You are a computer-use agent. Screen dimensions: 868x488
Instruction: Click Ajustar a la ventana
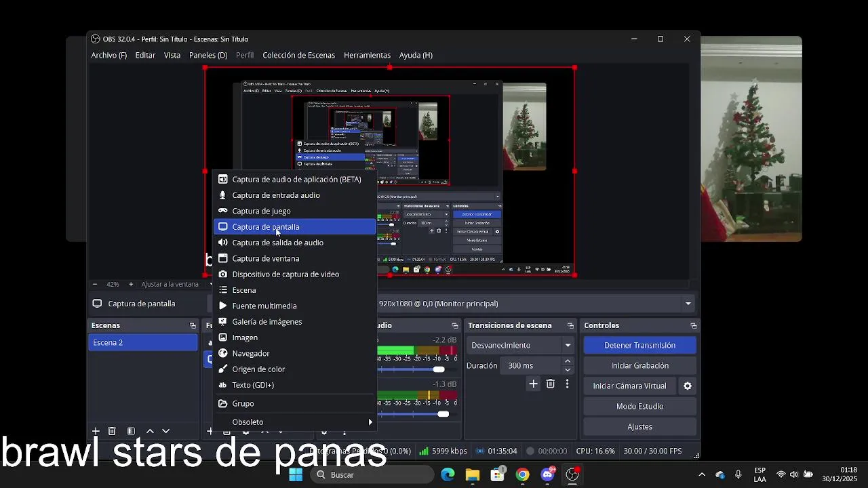pos(170,284)
